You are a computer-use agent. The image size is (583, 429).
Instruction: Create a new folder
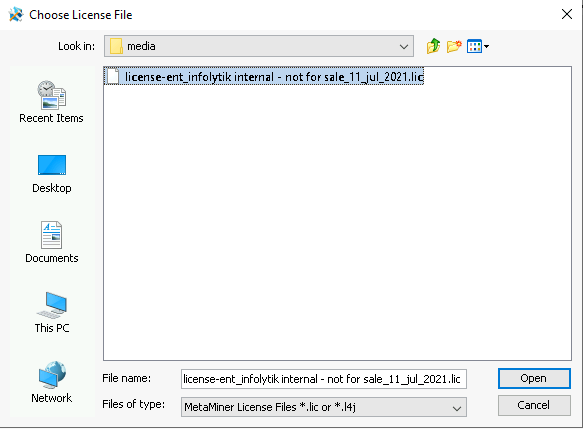pyautogui.click(x=454, y=46)
